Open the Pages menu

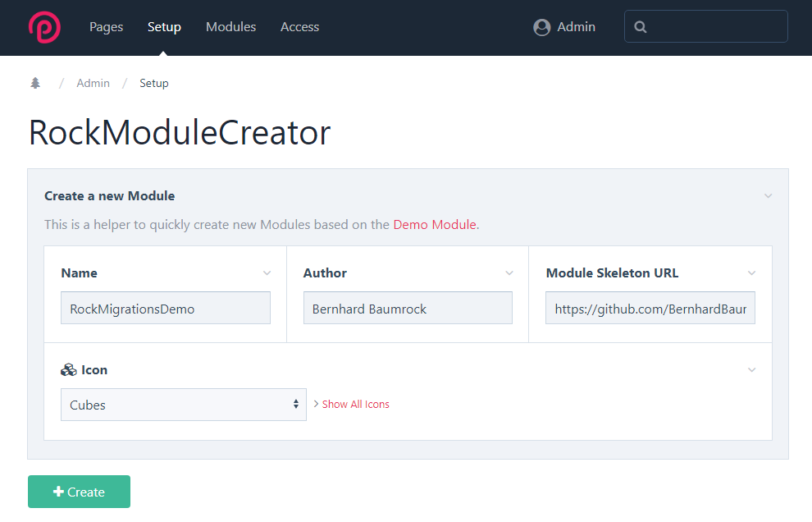(106, 27)
